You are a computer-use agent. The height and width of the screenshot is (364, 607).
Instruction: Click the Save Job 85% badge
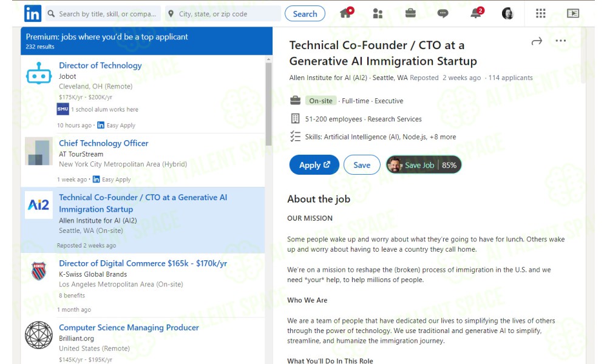pos(424,165)
